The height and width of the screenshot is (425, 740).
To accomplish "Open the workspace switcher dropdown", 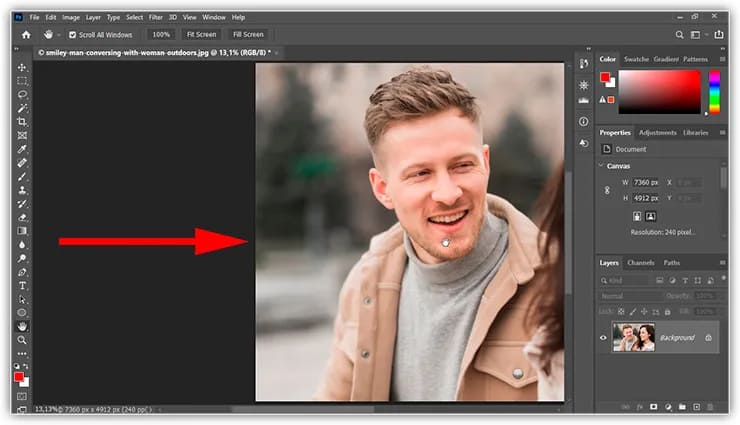I will (698, 35).
